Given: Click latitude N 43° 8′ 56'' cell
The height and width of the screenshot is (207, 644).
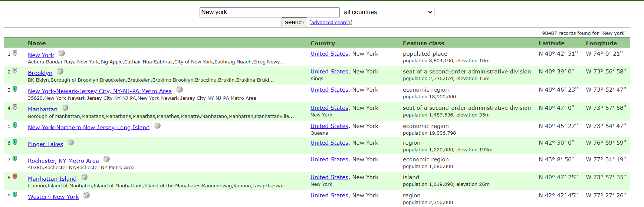Looking at the screenshot, I should coord(556,160).
